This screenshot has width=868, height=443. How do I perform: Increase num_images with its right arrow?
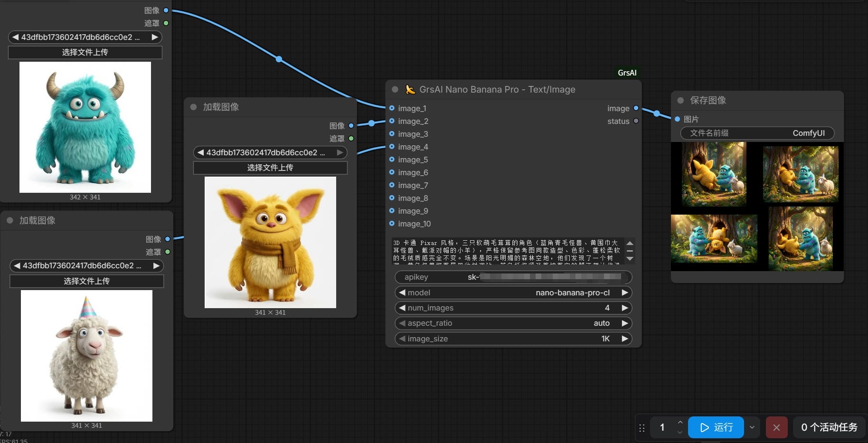[625, 308]
